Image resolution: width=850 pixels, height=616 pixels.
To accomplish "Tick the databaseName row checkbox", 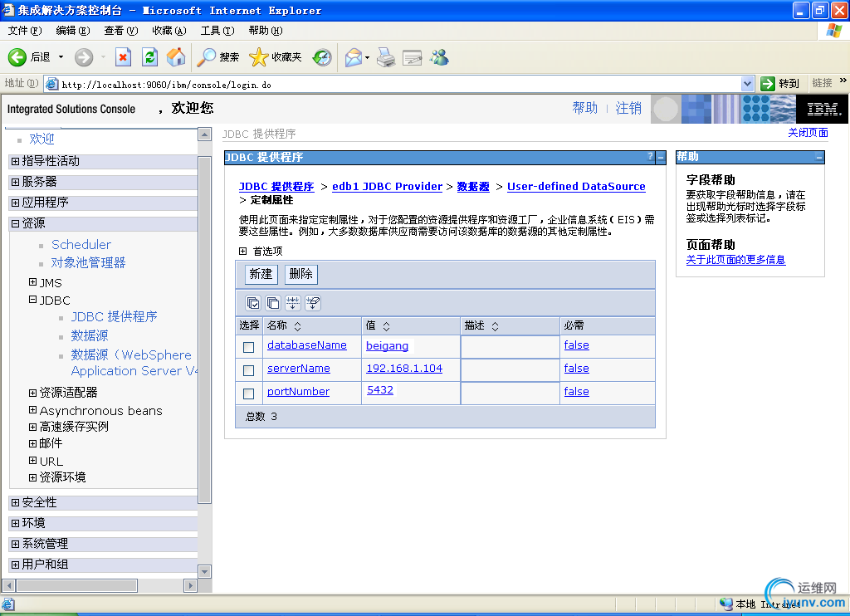I will click(x=248, y=347).
